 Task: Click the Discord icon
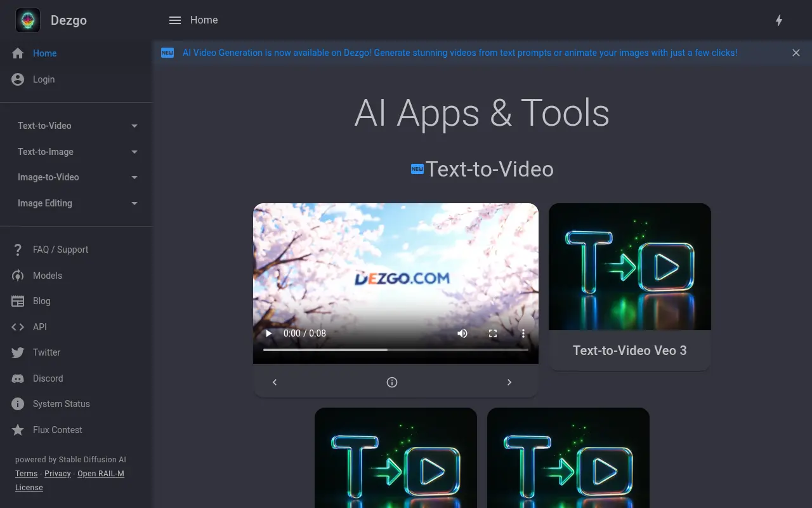click(x=18, y=378)
